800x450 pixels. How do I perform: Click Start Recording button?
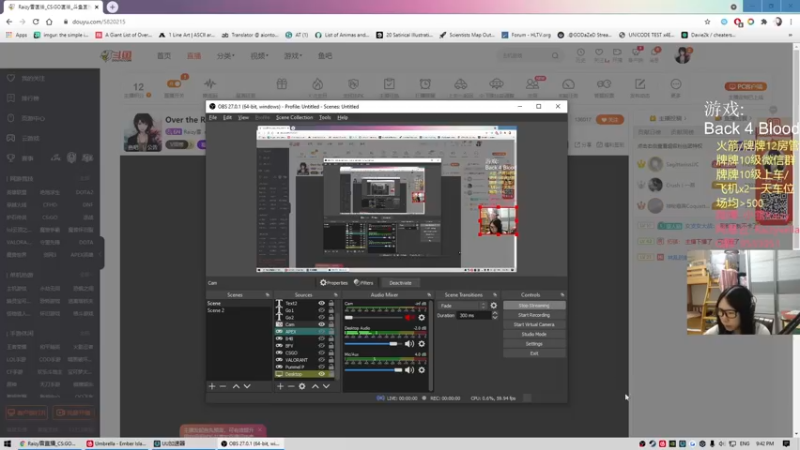[x=534, y=315]
